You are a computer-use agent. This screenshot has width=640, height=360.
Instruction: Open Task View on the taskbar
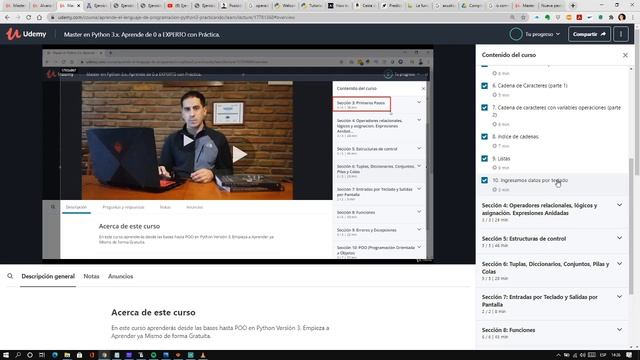(x=42, y=355)
